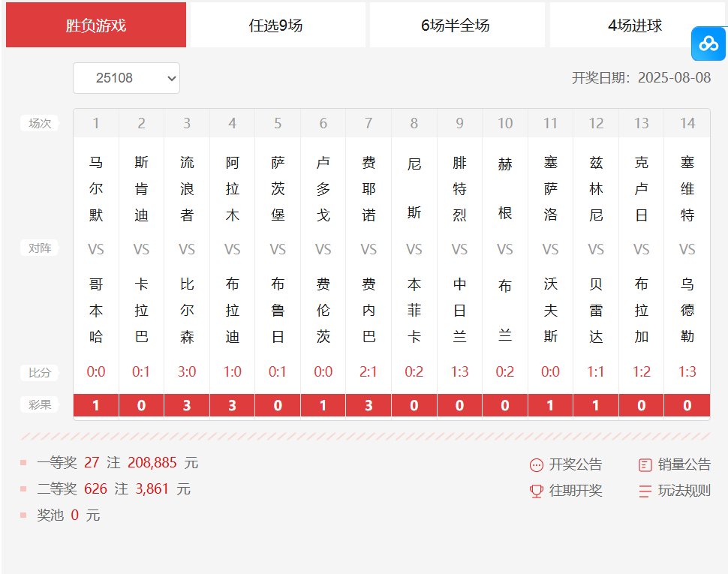728x574 pixels.
Task: Click match number 1 header
Action: tap(96, 124)
